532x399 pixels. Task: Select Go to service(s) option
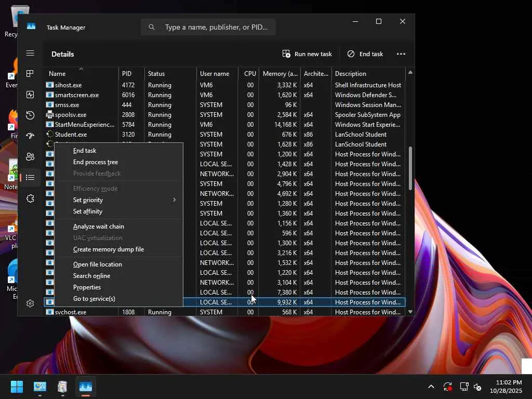pos(94,299)
